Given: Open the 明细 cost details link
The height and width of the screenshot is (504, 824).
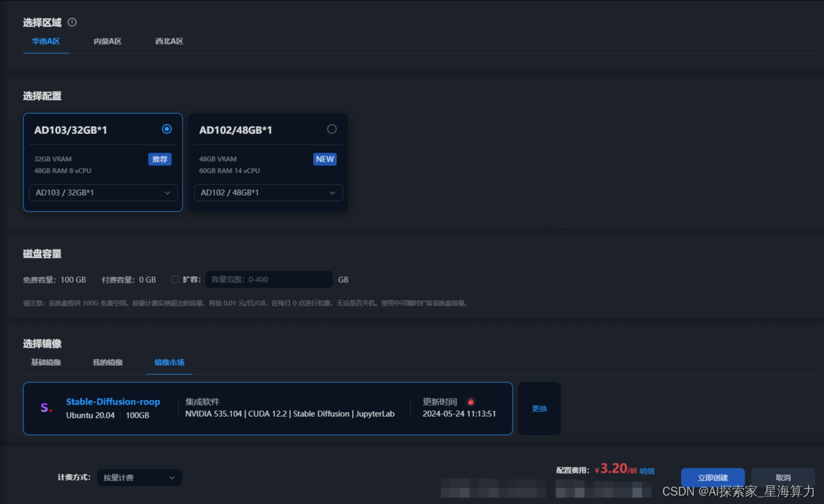Looking at the screenshot, I should click(647, 471).
